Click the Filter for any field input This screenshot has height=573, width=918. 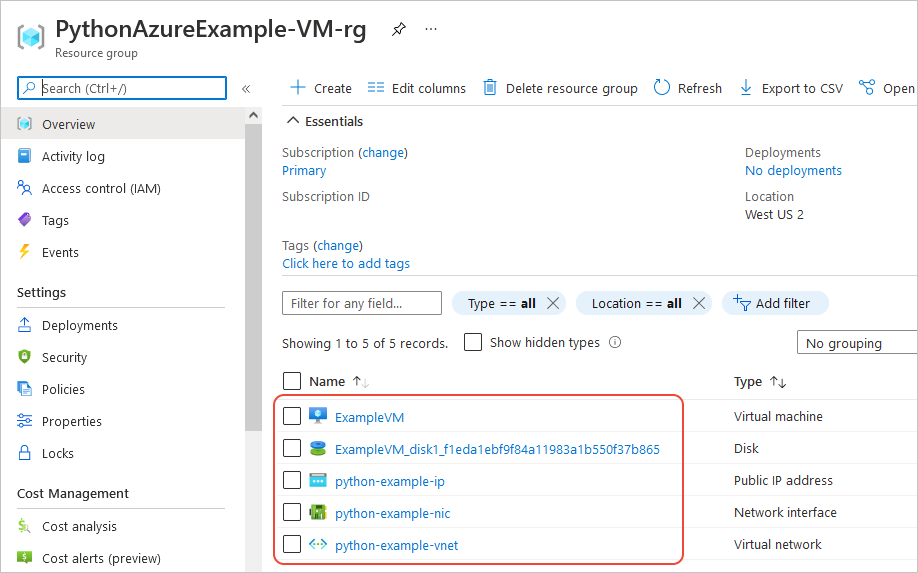[362, 303]
